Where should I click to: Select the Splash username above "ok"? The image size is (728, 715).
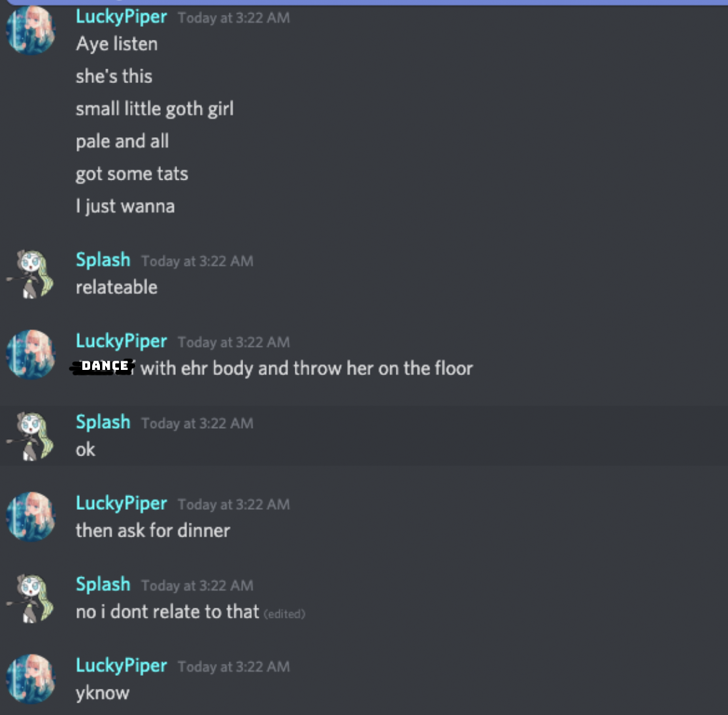coord(103,422)
